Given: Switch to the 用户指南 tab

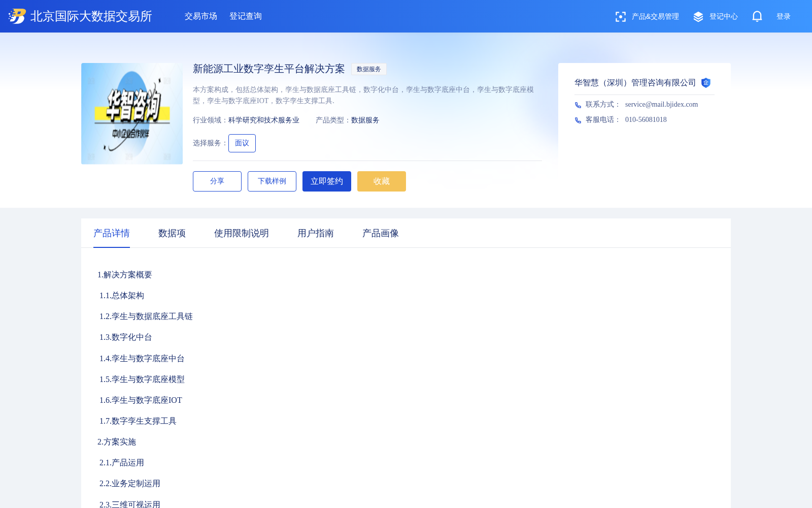Looking at the screenshot, I should pyautogui.click(x=316, y=233).
